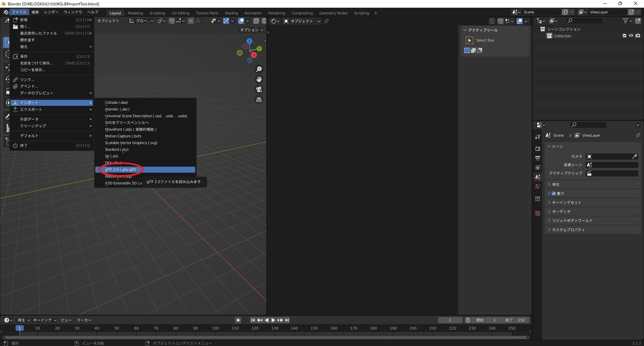Switch perspective/orthographic grid icon
This screenshot has width=644, height=346.
(x=259, y=99)
